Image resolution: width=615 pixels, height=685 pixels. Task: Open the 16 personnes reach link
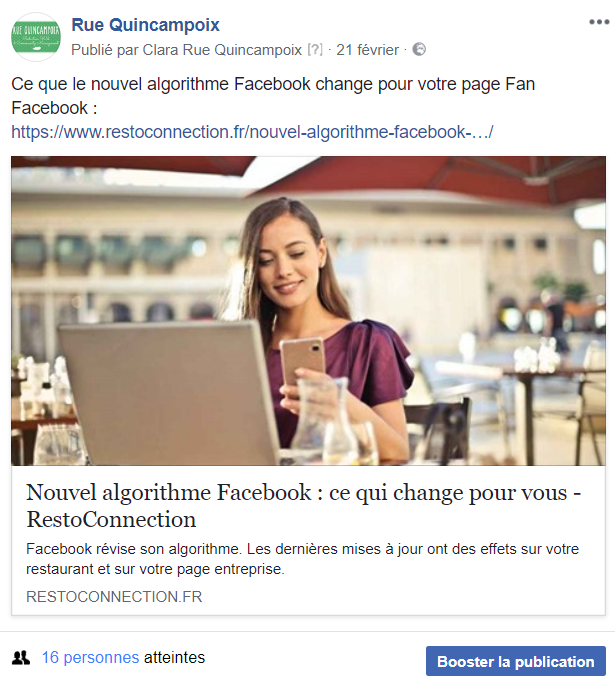tap(90, 657)
